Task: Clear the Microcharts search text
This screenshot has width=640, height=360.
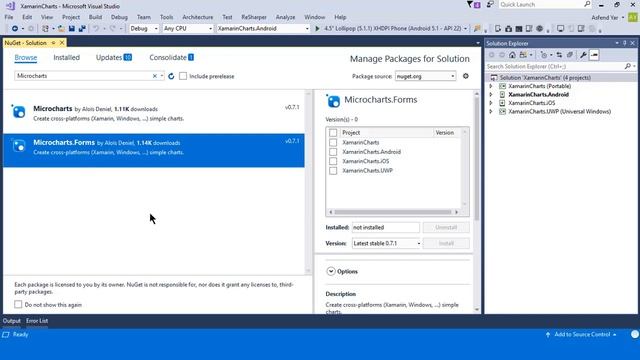Action: 155,76
